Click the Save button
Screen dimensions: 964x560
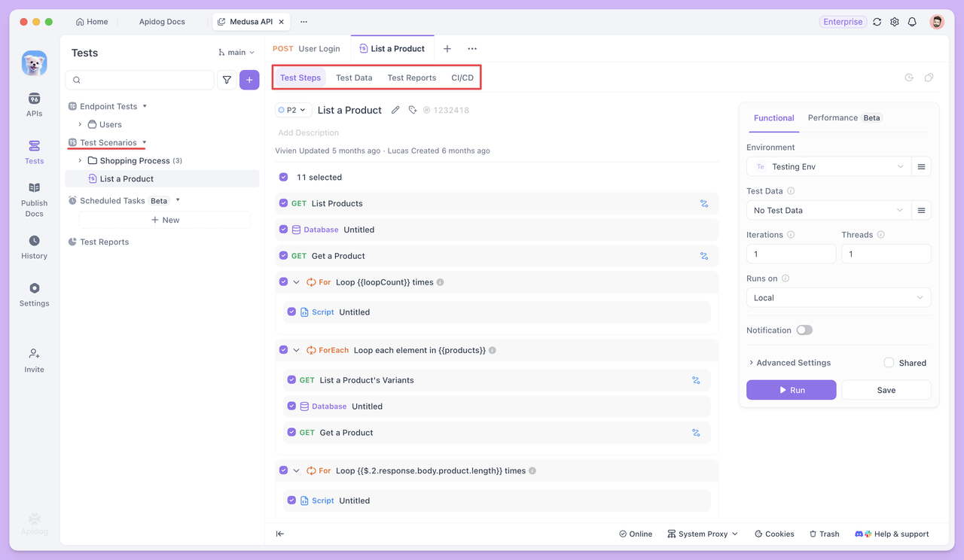point(886,390)
